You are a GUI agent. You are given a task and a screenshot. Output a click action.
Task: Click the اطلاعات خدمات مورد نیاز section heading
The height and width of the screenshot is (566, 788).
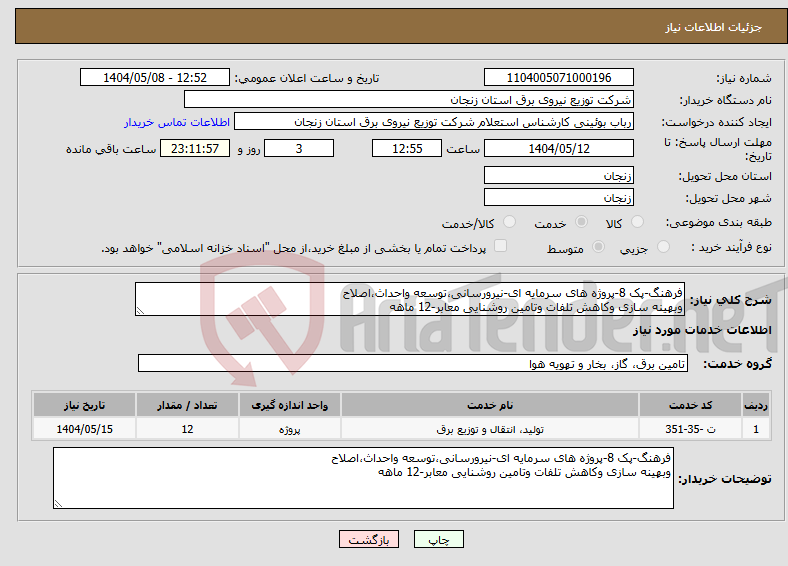[x=702, y=330]
